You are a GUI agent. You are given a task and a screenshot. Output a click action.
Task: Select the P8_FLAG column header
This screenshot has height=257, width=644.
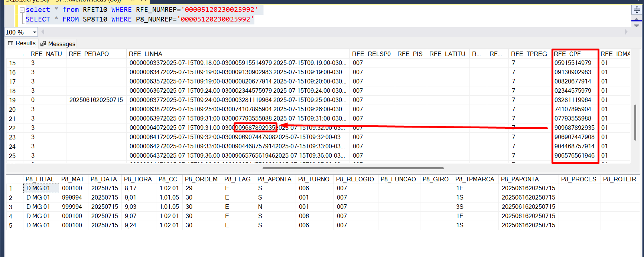238,179
